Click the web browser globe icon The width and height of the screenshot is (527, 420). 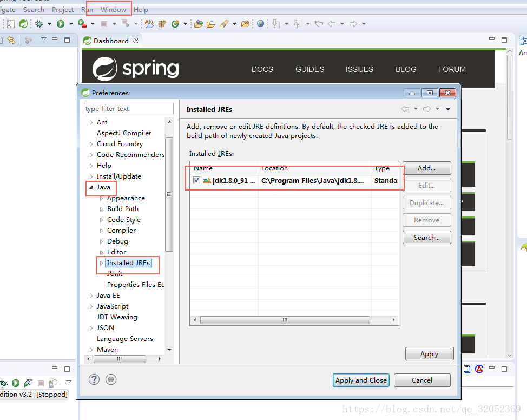[x=260, y=23]
